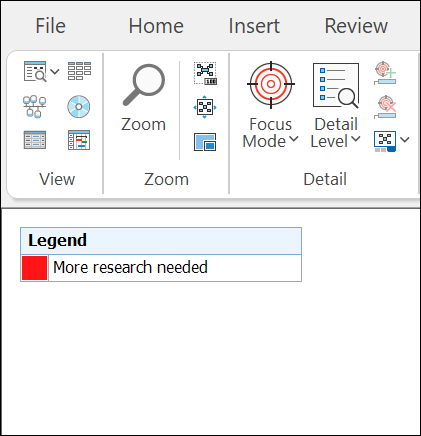Select the red color swatch in Legend
Image resolution: width=421 pixels, height=436 pixels.
click(x=34, y=268)
